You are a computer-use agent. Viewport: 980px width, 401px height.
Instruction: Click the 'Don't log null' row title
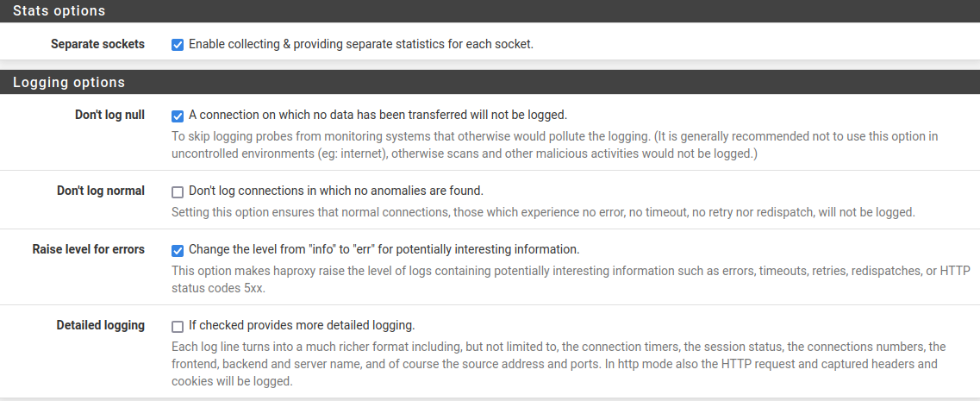coord(109,115)
